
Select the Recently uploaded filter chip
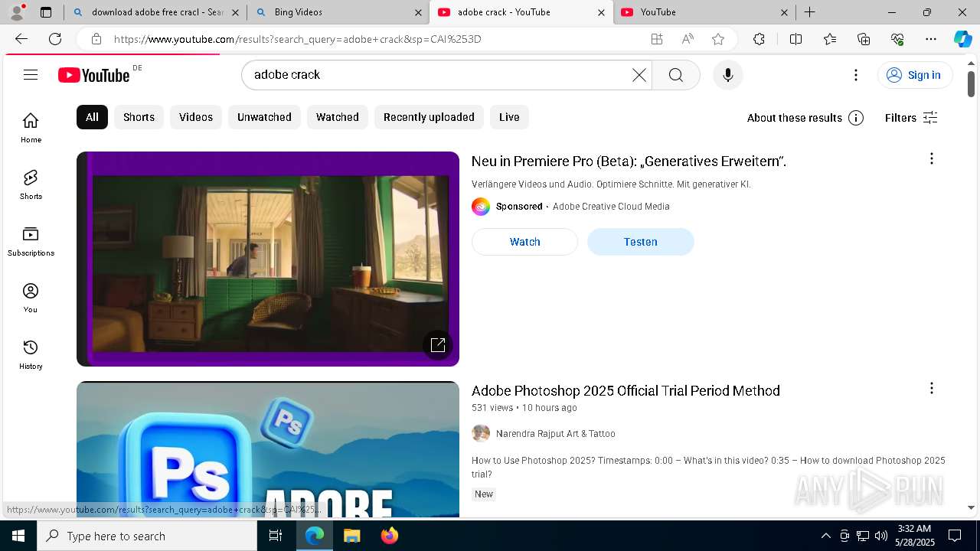[429, 117]
